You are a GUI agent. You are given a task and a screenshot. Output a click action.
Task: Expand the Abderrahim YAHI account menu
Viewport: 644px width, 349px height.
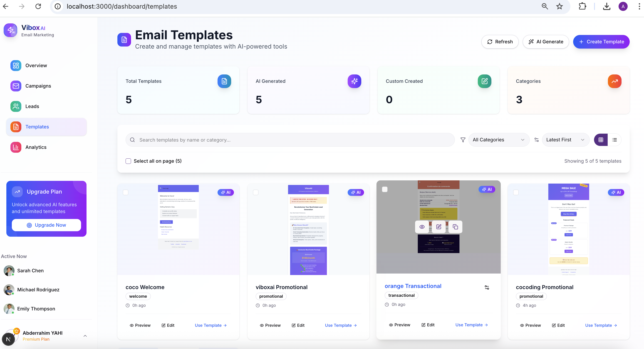[85, 336]
